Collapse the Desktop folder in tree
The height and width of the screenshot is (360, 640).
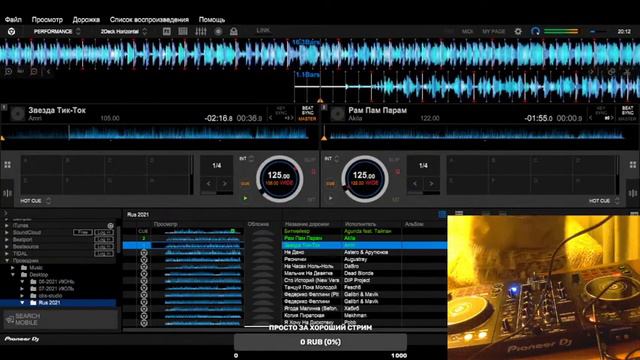pyautogui.click(x=13, y=275)
